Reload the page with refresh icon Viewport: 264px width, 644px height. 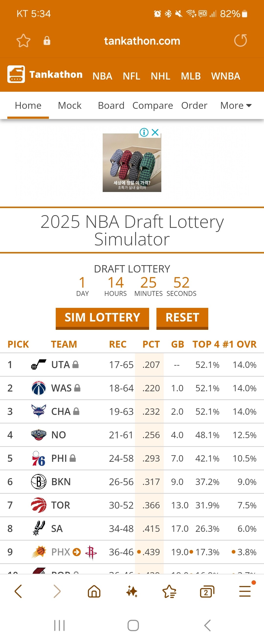coord(241,40)
